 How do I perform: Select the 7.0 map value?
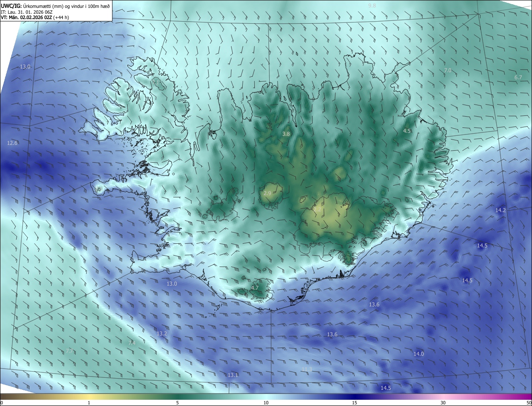point(448,71)
